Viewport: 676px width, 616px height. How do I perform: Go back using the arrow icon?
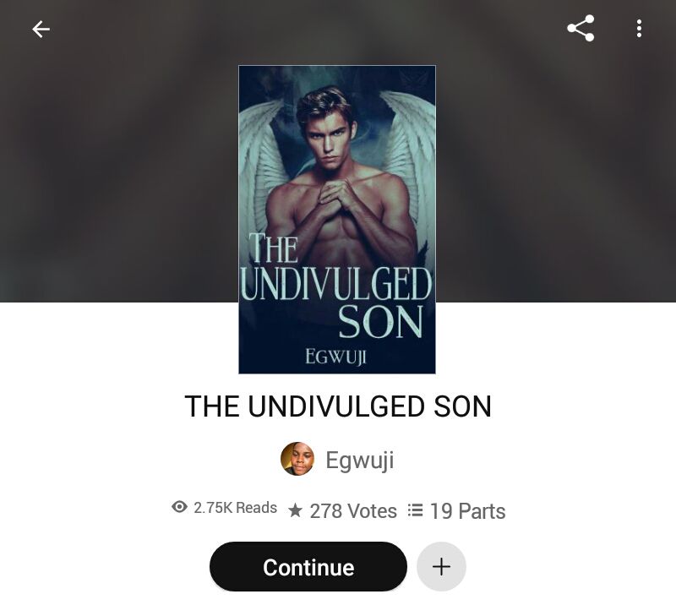coord(41,30)
